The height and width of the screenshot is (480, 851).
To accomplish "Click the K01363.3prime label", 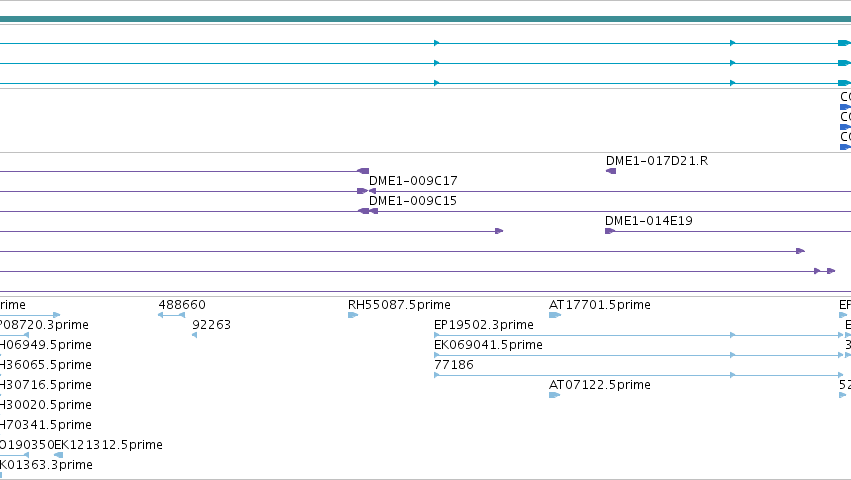I will coord(46,465).
